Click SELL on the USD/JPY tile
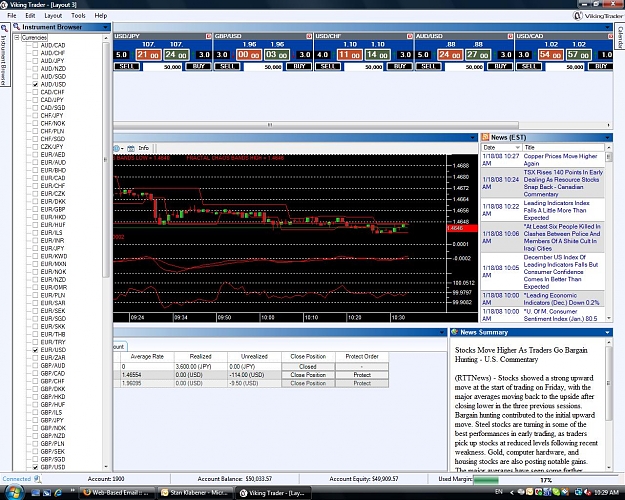This screenshot has height=500, width=625. coord(127,66)
